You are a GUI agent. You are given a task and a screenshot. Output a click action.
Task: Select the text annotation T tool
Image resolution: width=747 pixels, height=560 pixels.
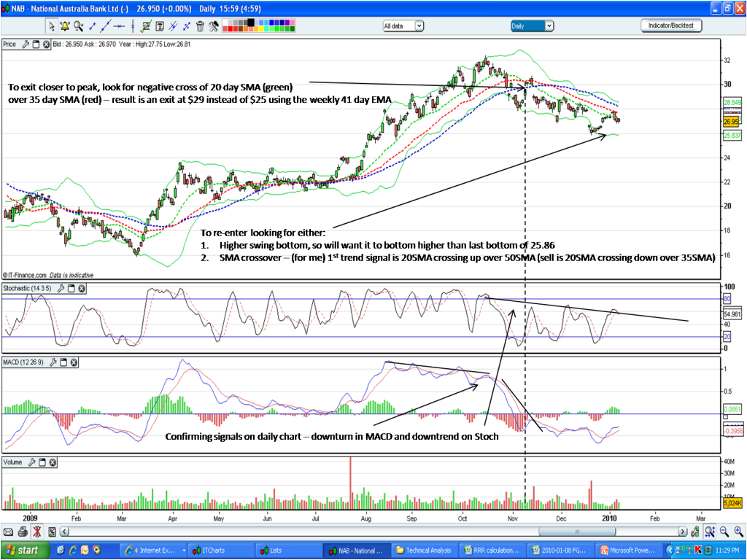click(x=160, y=26)
